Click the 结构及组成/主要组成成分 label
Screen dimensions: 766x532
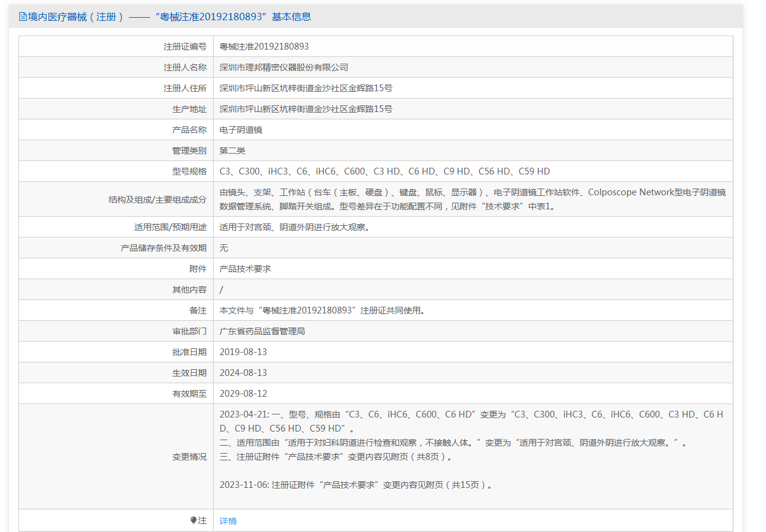[157, 200]
